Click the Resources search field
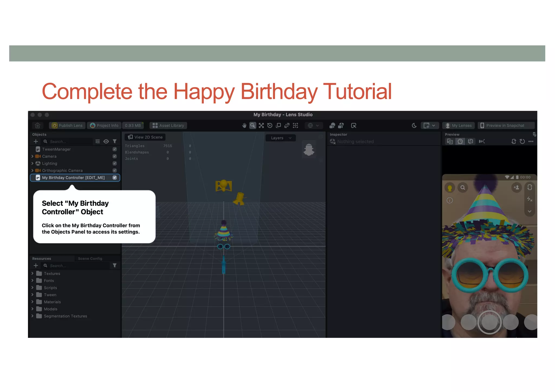Screen dimensions: 555x392 pyautogui.click(x=76, y=266)
